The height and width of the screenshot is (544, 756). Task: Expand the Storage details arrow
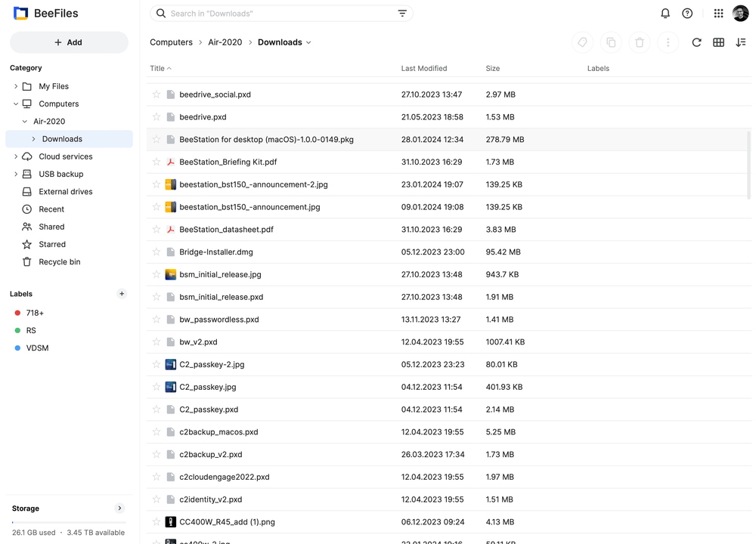119,508
